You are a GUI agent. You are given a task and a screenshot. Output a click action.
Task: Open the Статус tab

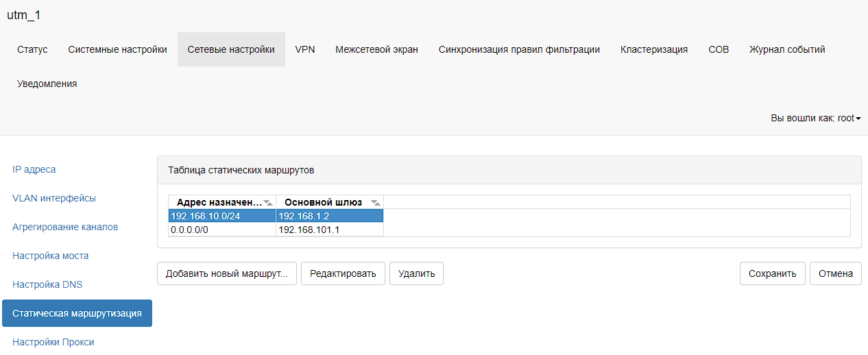(x=32, y=49)
